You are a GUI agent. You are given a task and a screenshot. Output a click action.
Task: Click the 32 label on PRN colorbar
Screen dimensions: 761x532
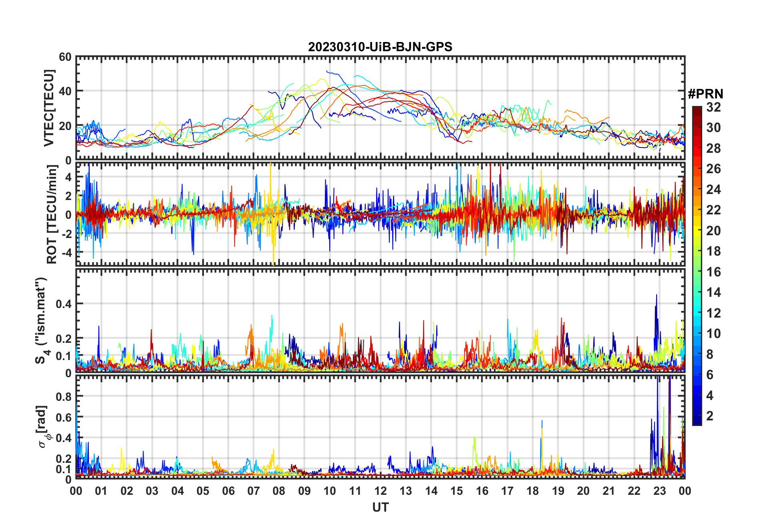coord(713,107)
